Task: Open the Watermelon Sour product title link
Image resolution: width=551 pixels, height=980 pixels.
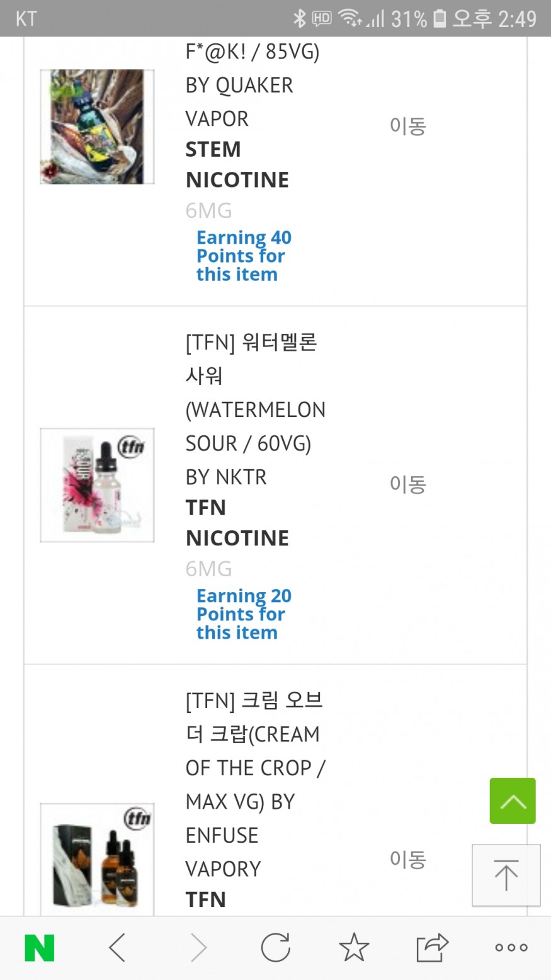Action: [255, 409]
